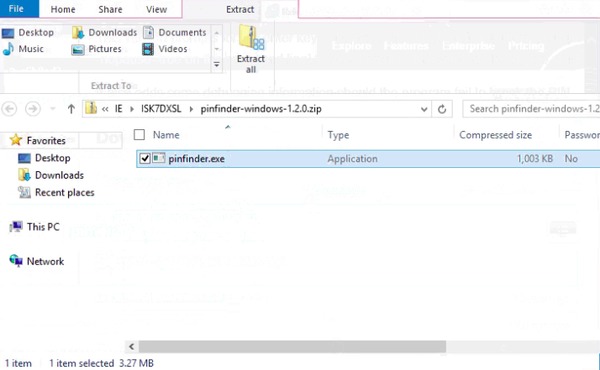Switch to the View ribbon tab
The image size is (600, 370).
157,9
